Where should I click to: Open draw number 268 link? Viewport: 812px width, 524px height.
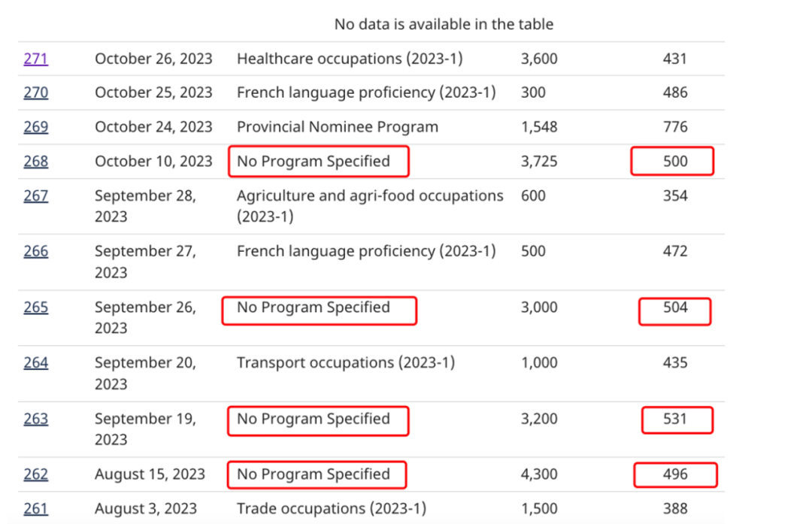(x=36, y=161)
